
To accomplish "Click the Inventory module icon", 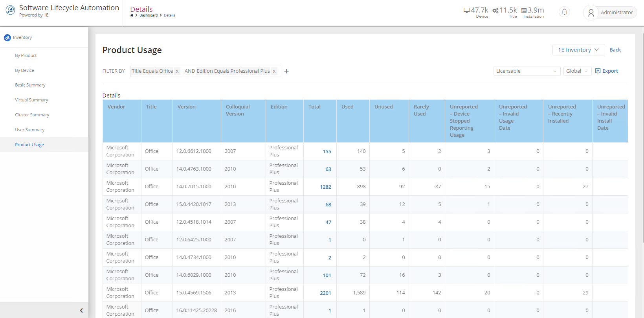I will [x=7, y=38].
